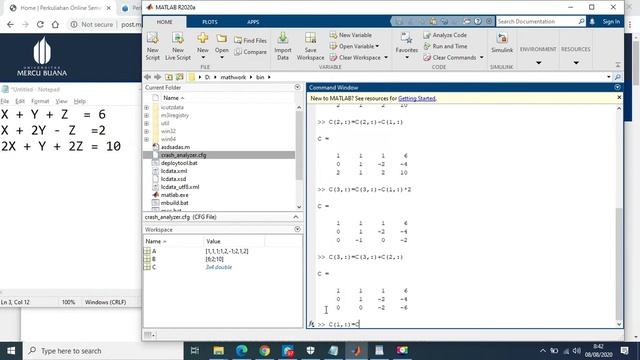This screenshot has width=640, height=360.
Task: Click Analyze Code
Action: pos(445,35)
